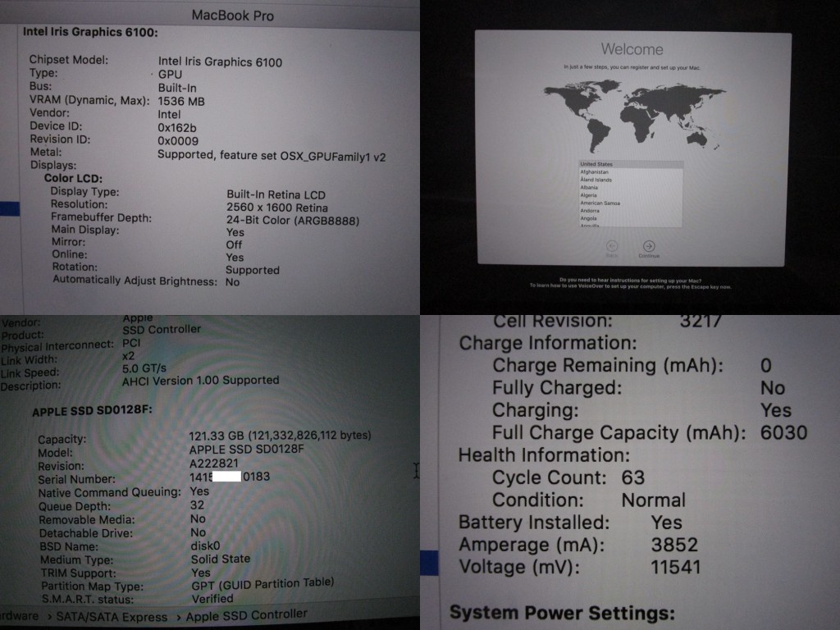The image size is (840, 630).
Task: Click the Queue Depth value 32
Action: coord(197,504)
